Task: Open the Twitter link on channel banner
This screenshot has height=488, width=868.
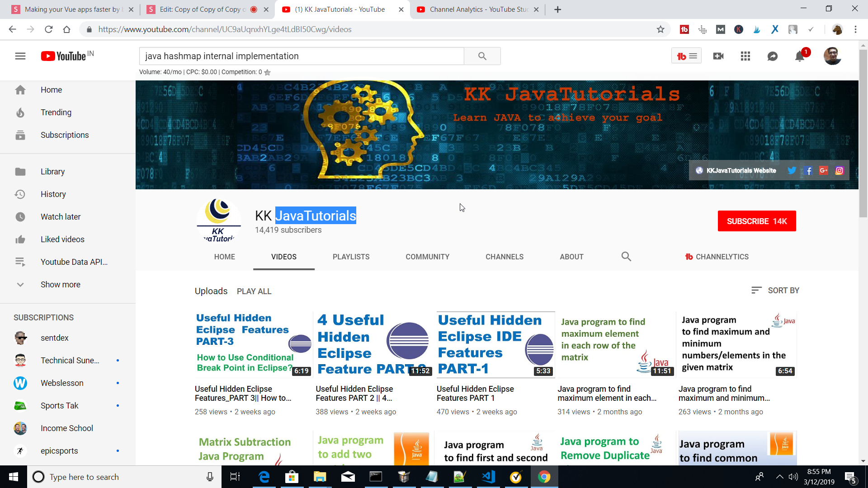Action: [x=792, y=170]
